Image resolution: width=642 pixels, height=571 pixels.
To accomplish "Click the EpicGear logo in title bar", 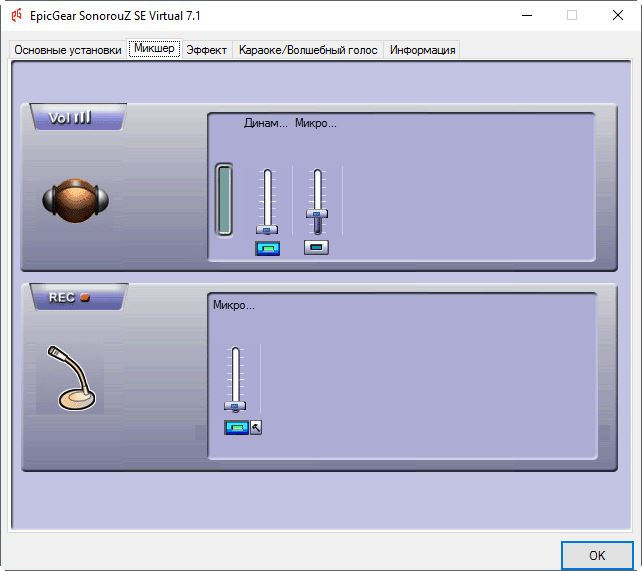I will click(16, 16).
